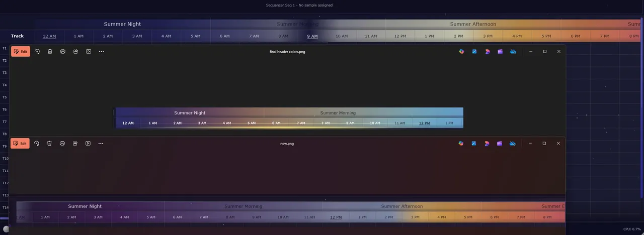Image resolution: width=644 pixels, height=235 pixels.
Task: Delete the final header colors.png image
Action: click(50, 51)
